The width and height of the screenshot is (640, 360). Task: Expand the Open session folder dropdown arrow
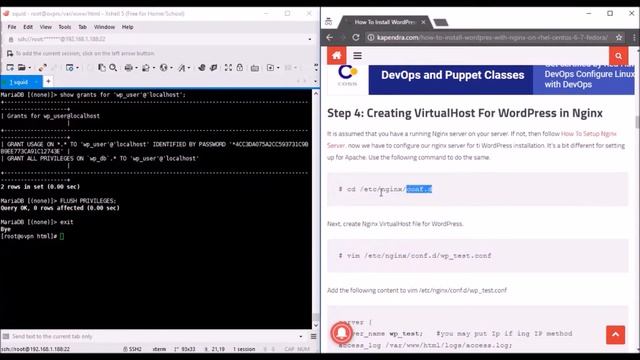[x=29, y=68]
